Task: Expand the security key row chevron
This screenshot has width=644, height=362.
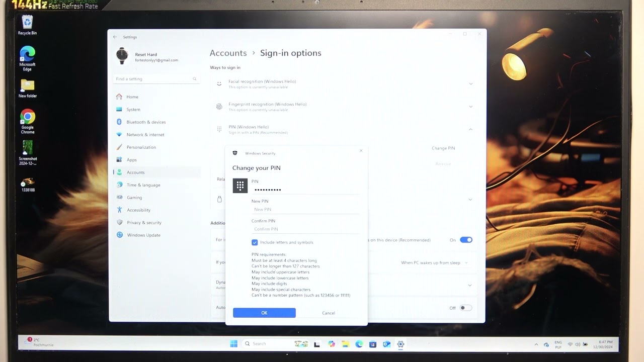Action: 470,200
